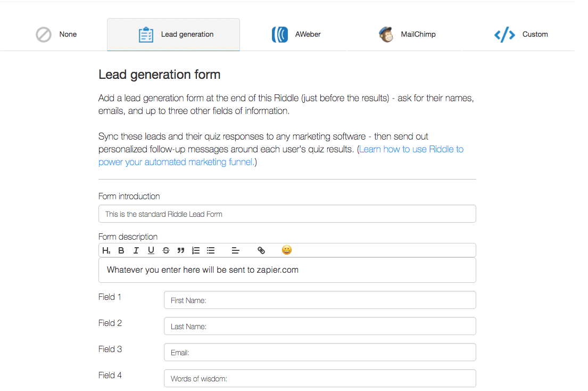
Task: Click the Form introduction label
Action: click(x=129, y=196)
